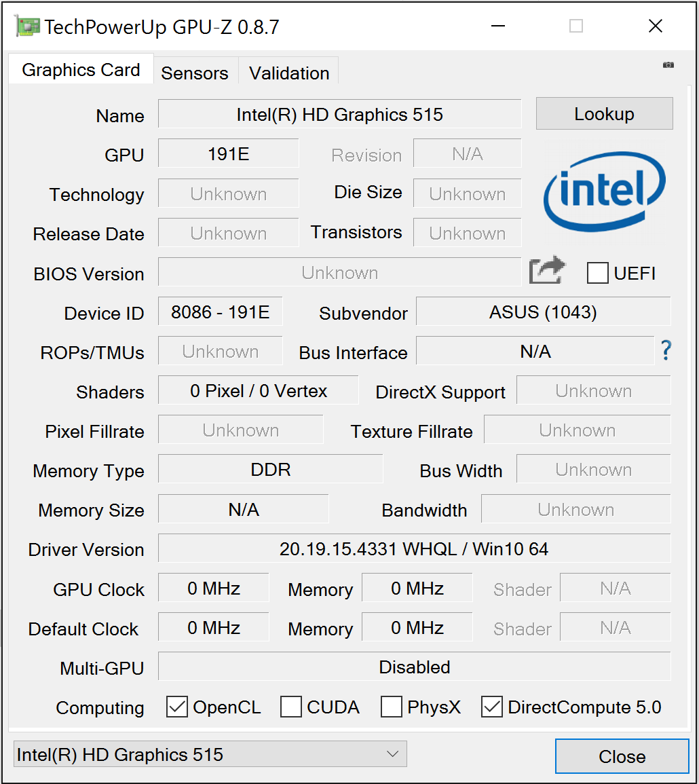
Task: Click the Release Date Unknown field
Action: coord(229,233)
